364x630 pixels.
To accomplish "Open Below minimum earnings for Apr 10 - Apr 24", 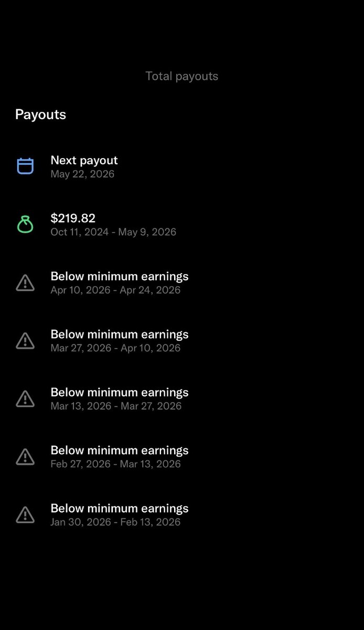I will [182, 283].
